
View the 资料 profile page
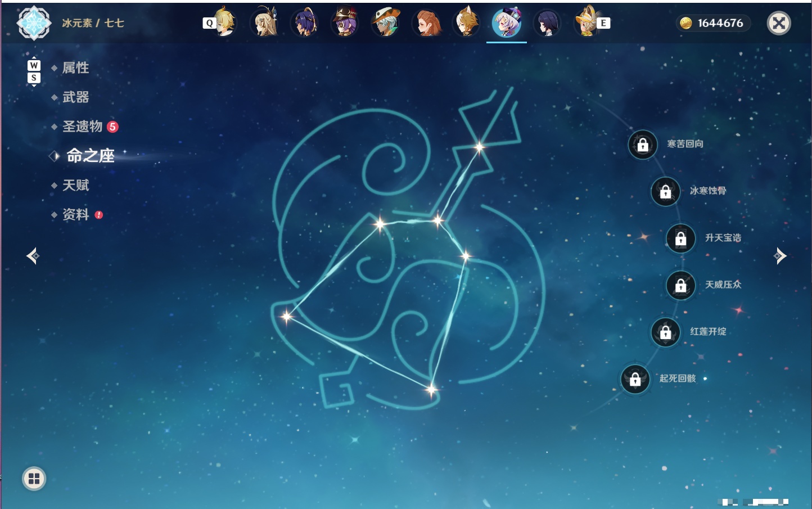[x=75, y=214]
